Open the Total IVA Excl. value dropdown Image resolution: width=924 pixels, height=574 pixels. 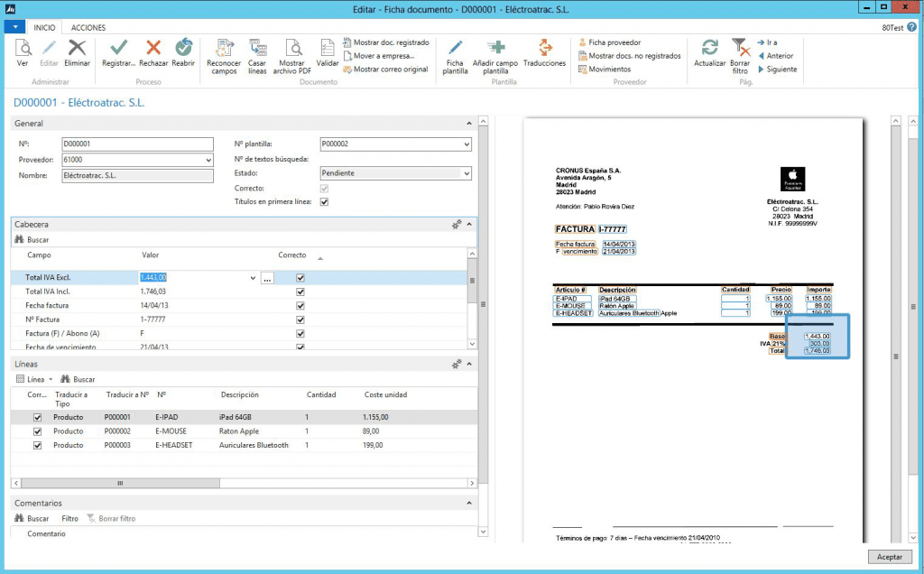click(x=254, y=278)
